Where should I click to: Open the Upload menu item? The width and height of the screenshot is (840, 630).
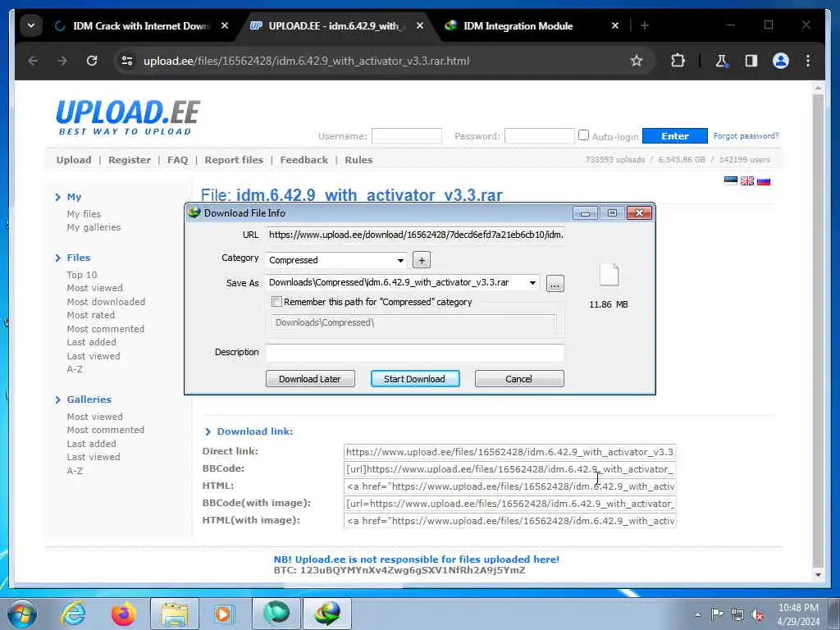(74, 160)
